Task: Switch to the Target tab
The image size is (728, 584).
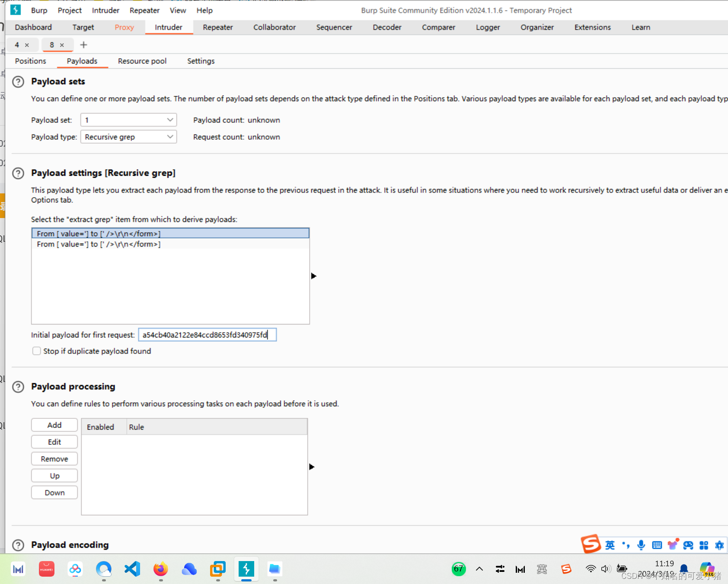Action: 83,27
